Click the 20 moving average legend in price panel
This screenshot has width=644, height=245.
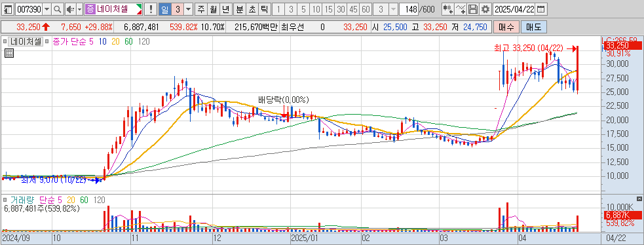pos(115,41)
